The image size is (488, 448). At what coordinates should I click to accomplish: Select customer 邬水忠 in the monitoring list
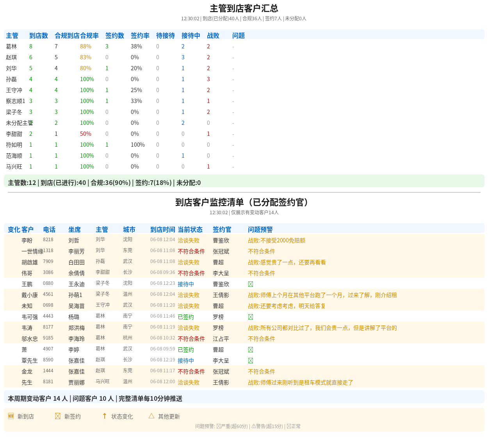tap(30, 339)
